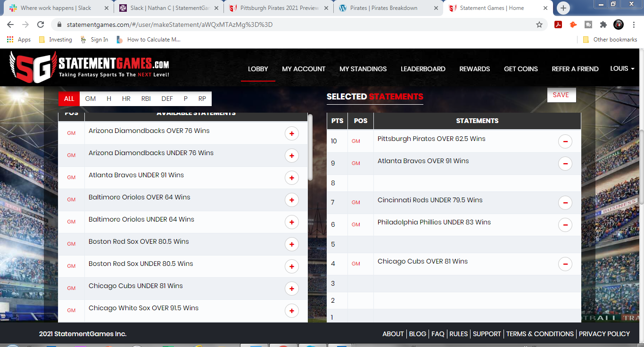Remove Chicago Cubs OVER 81 Wins statement
The width and height of the screenshot is (644, 347).
coord(565,264)
